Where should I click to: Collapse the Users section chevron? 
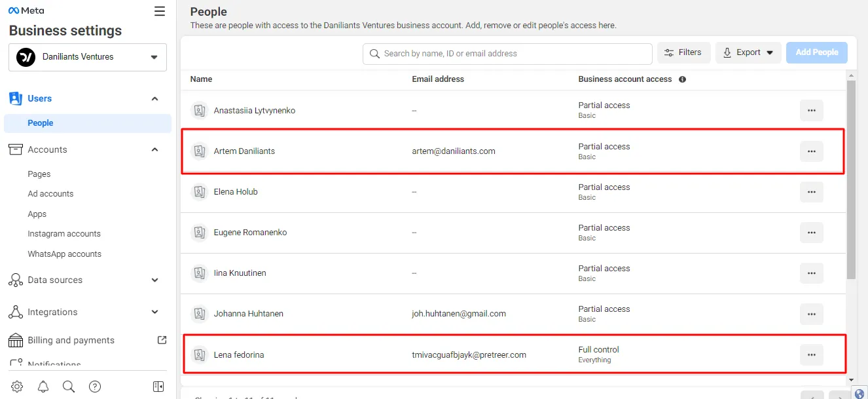155,99
